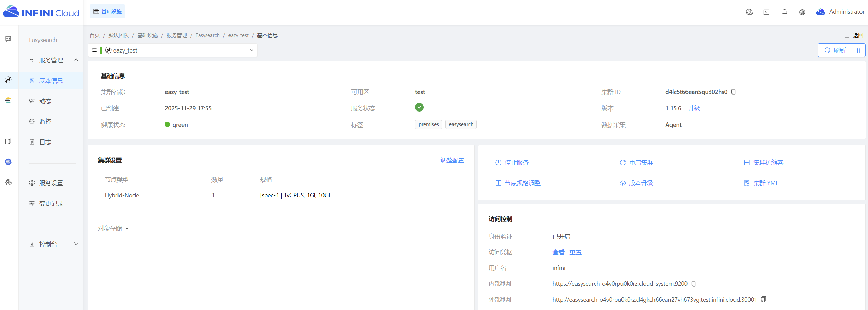Screen dimensions: 868x310
Task: Click 集群扩缩容 action
Action: 763,163
